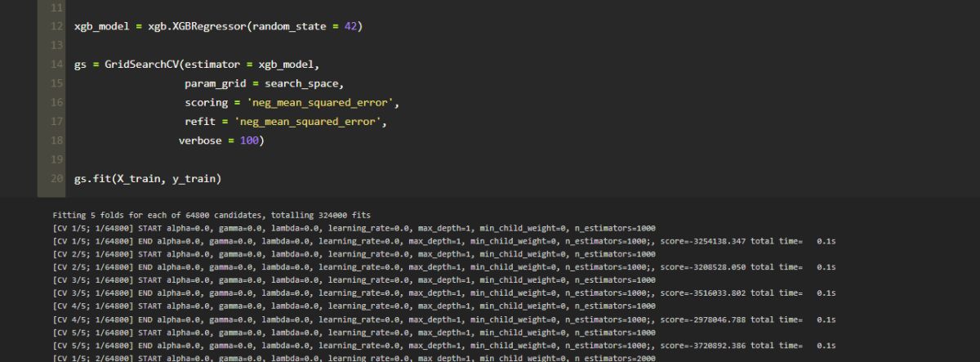This screenshot has width=980, height=362.
Task: Click the verbose value 100
Action: [x=248, y=141]
